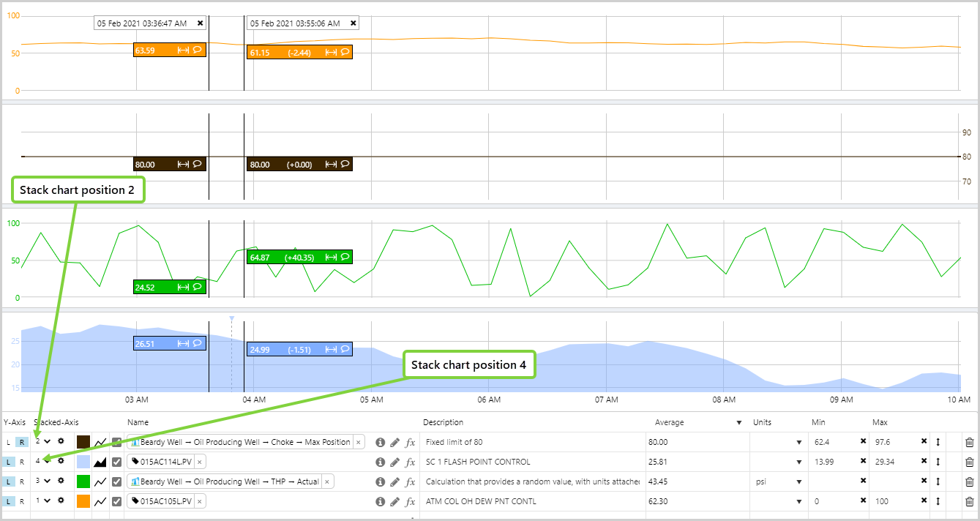Open fx calculation for the THP Actual row
980x521 pixels.
(x=411, y=481)
